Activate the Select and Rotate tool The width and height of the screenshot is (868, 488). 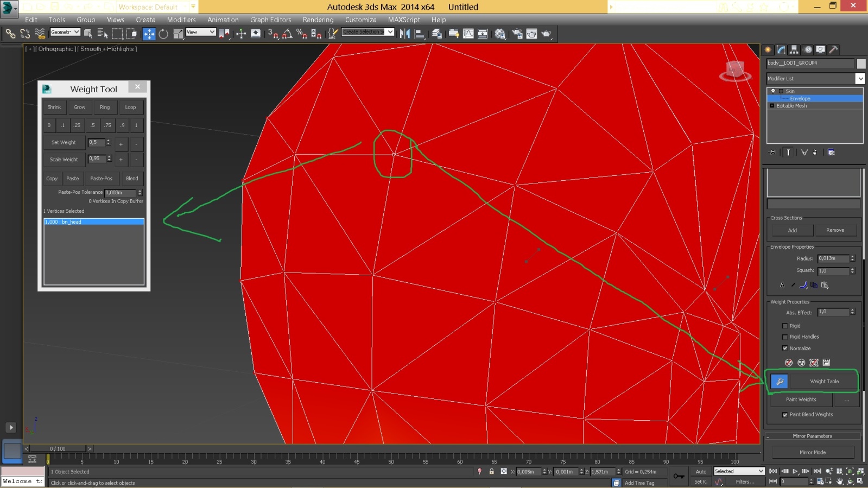coord(163,34)
